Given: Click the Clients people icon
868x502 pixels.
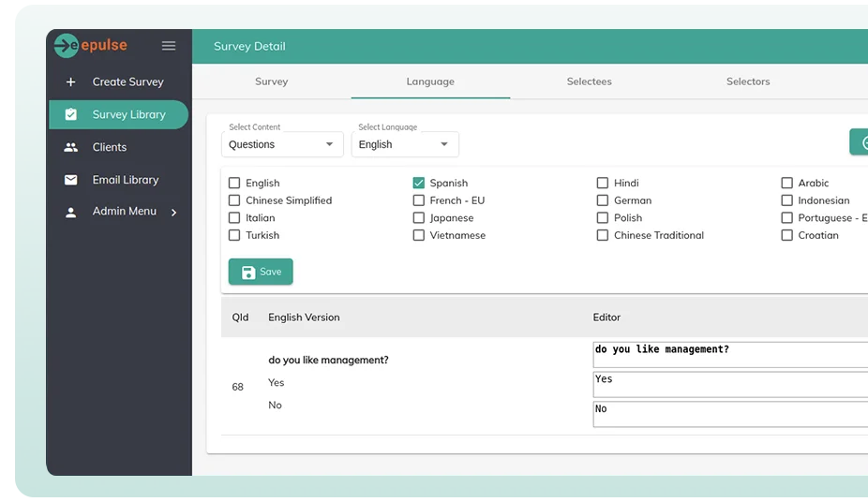Looking at the screenshot, I should pos(71,148).
